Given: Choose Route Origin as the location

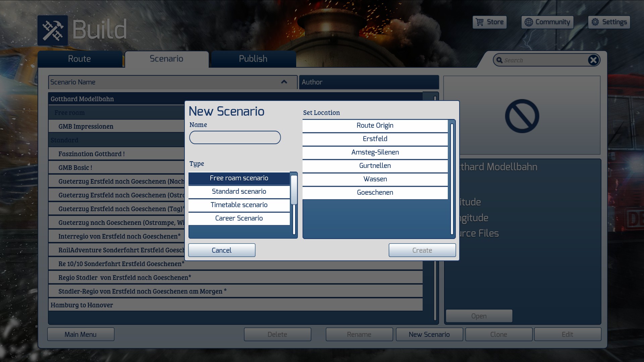Looking at the screenshot, I should pos(375,125).
